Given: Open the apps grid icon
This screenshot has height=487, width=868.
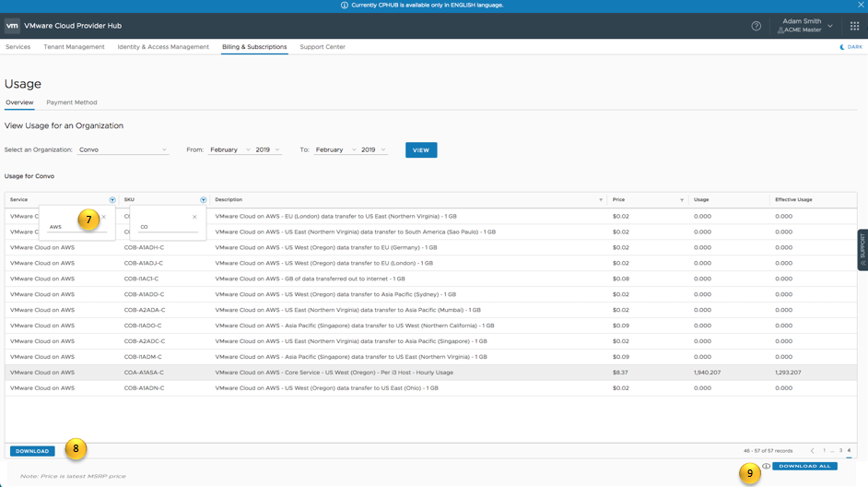Looking at the screenshot, I should pyautogui.click(x=854, y=26).
